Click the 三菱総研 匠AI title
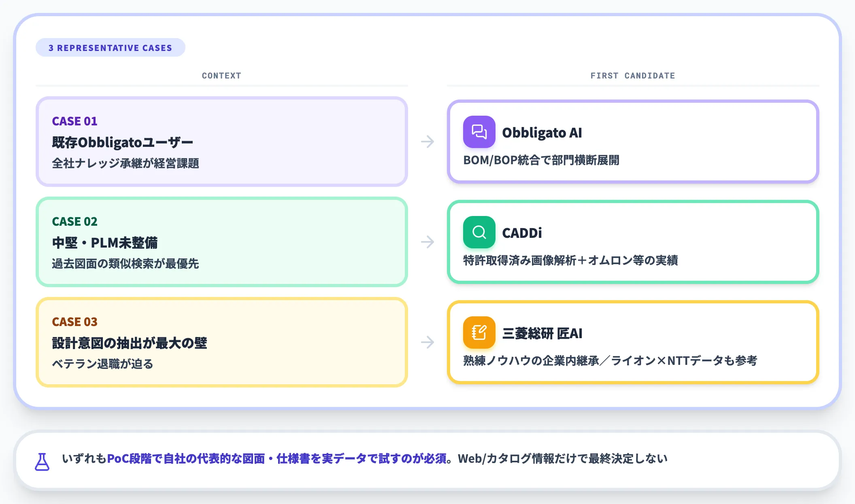The width and height of the screenshot is (855, 504). [x=542, y=333]
